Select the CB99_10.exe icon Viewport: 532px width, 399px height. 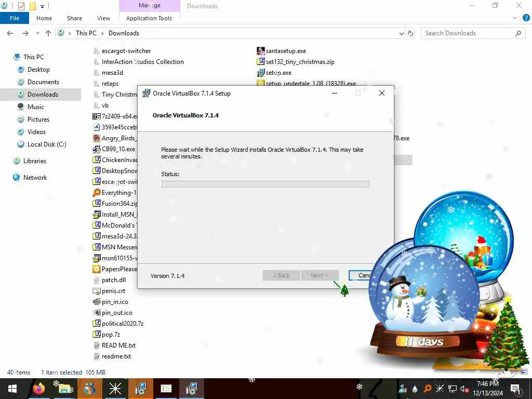click(96, 149)
